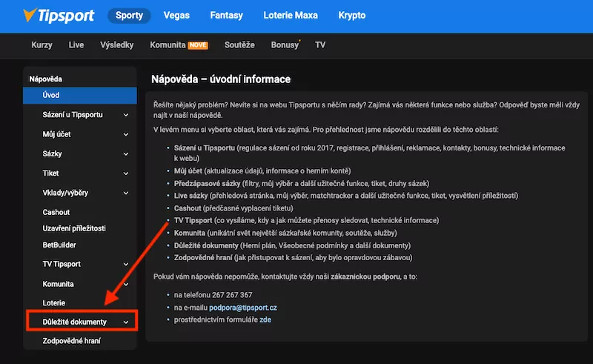The image size is (593, 364).
Task: Open Kurzy in the secondary menu
Action: click(x=42, y=45)
